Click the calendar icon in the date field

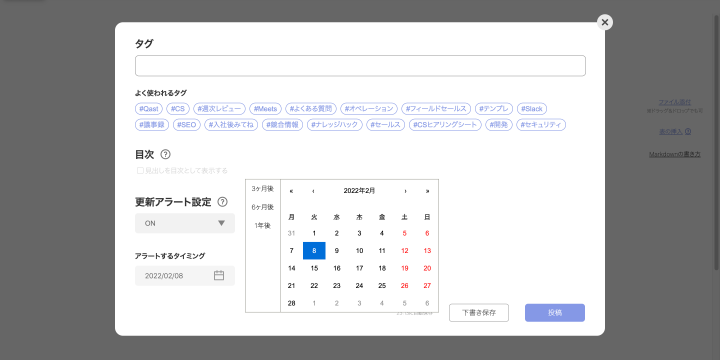(x=219, y=276)
